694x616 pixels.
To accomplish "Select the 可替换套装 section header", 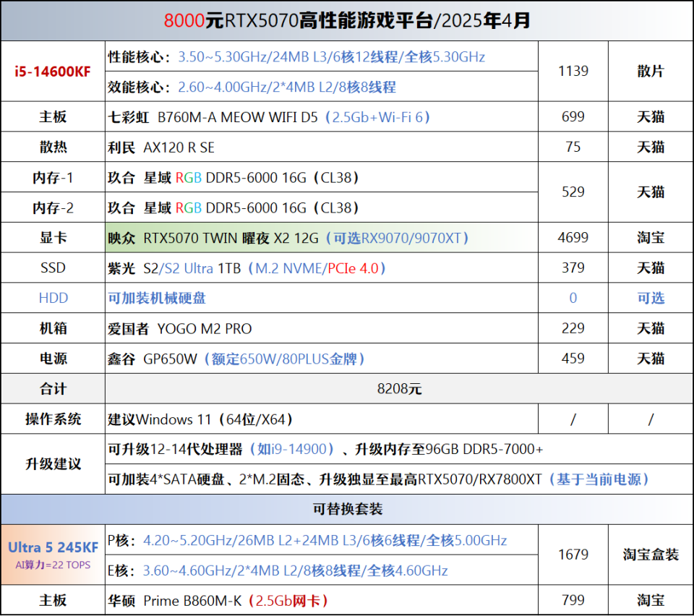I will (347, 509).
